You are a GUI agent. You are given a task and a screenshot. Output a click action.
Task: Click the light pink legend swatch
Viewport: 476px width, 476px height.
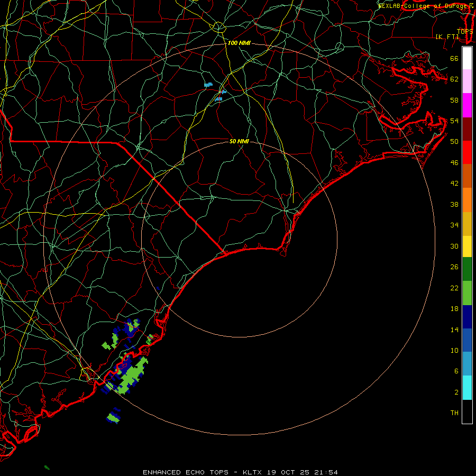pos(467,81)
